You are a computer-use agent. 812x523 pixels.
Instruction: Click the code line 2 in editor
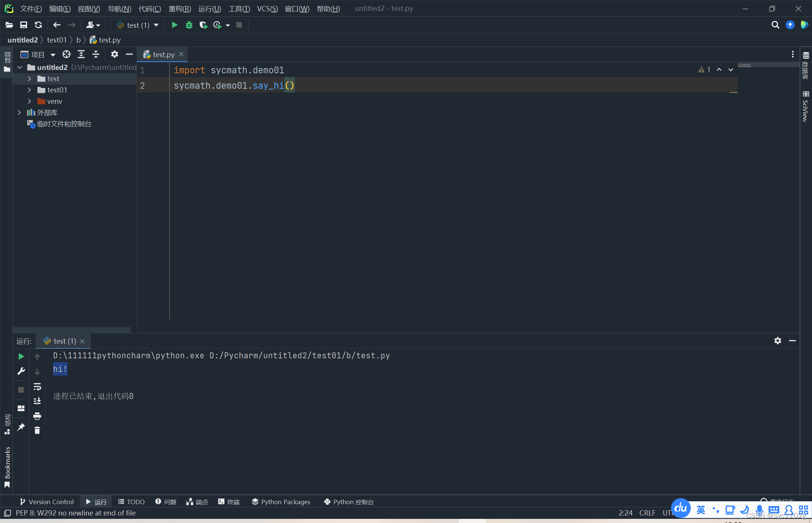[x=234, y=86]
